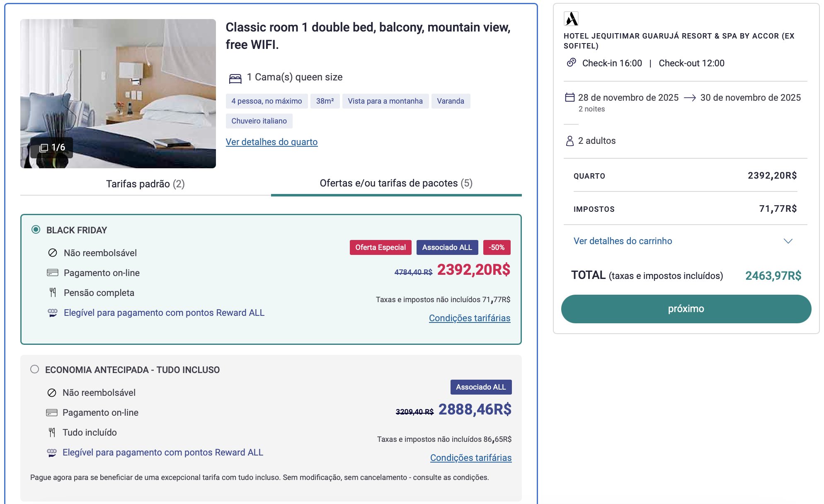Select the Economia Antecipada Tudo Incluso radio button
This screenshot has height=504, width=824.
[x=35, y=369]
